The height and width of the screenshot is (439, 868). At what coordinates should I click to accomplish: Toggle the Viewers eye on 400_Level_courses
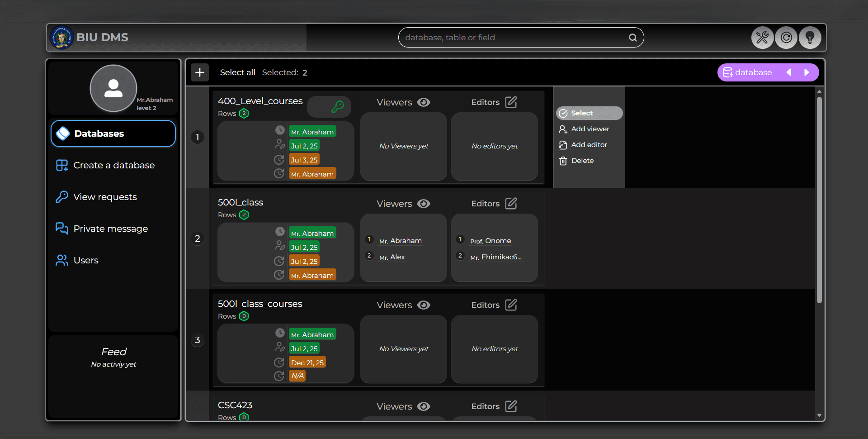pyautogui.click(x=424, y=102)
